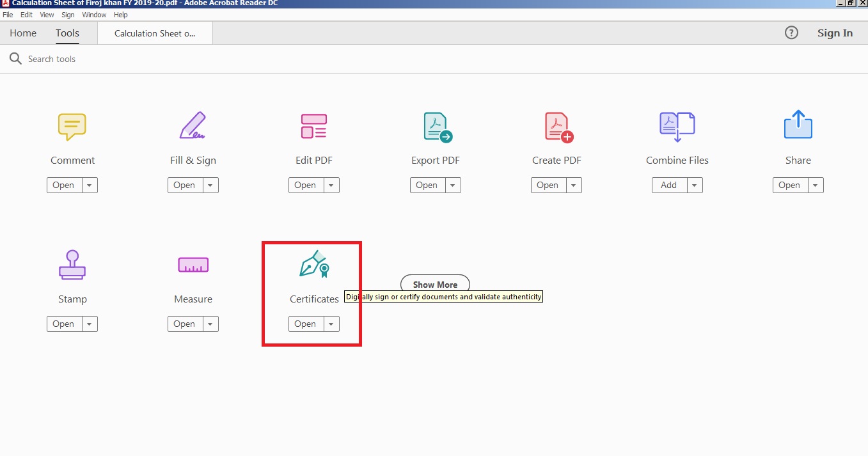The image size is (868, 456).
Task: Open the Sign menu
Action: (x=68, y=15)
